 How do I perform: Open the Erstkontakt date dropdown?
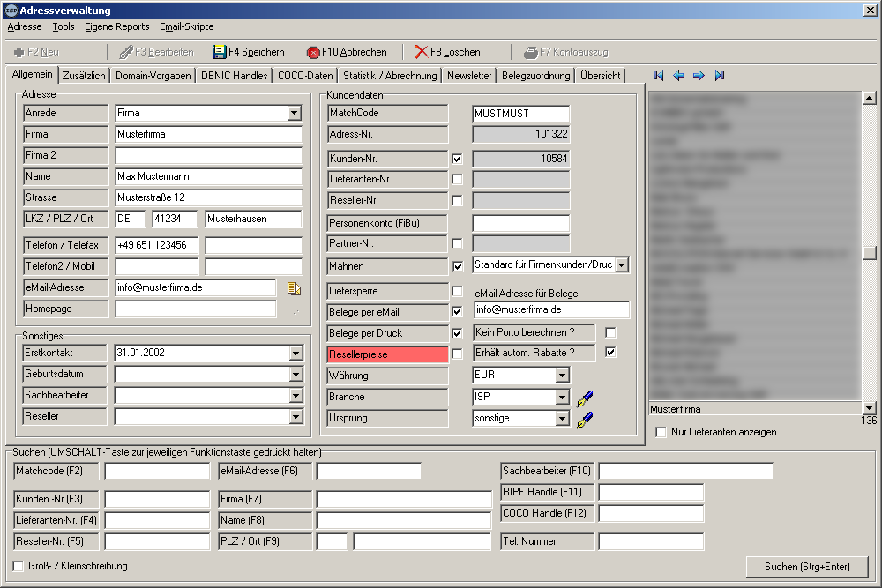[295, 354]
